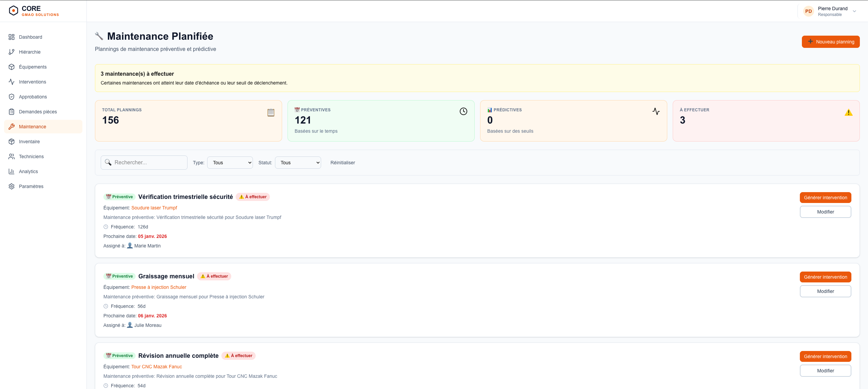Click the Prédictives 0 card

[574, 121]
